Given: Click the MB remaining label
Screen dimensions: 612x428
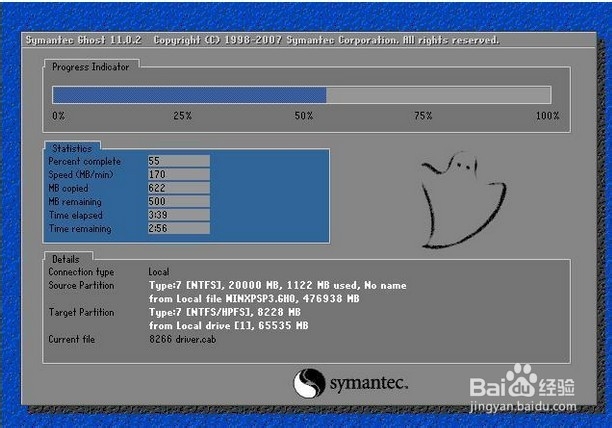Looking at the screenshot, I should click(75, 201).
